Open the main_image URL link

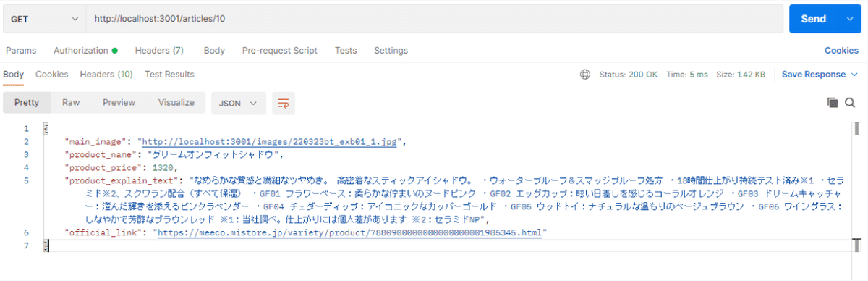tap(269, 142)
